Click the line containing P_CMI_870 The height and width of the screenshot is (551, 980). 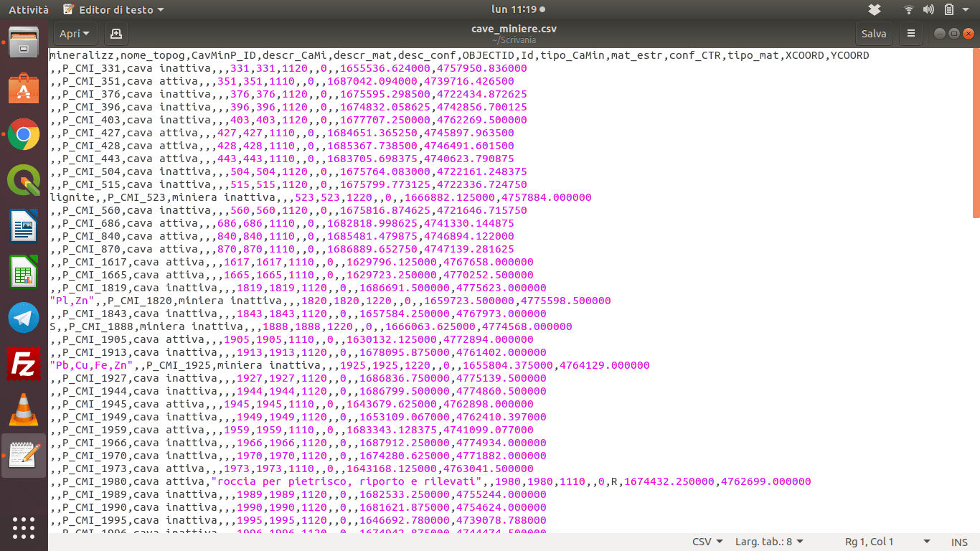click(x=281, y=249)
